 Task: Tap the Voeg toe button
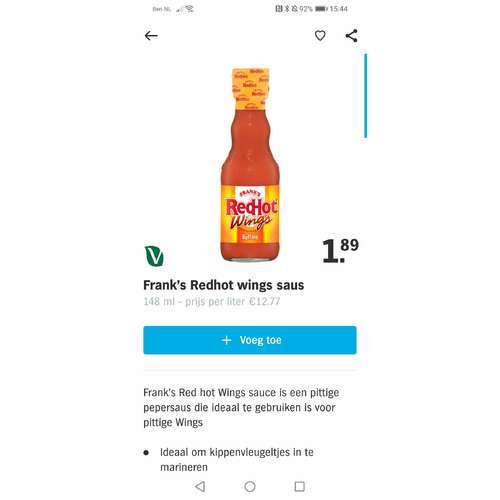[x=250, y=340]
